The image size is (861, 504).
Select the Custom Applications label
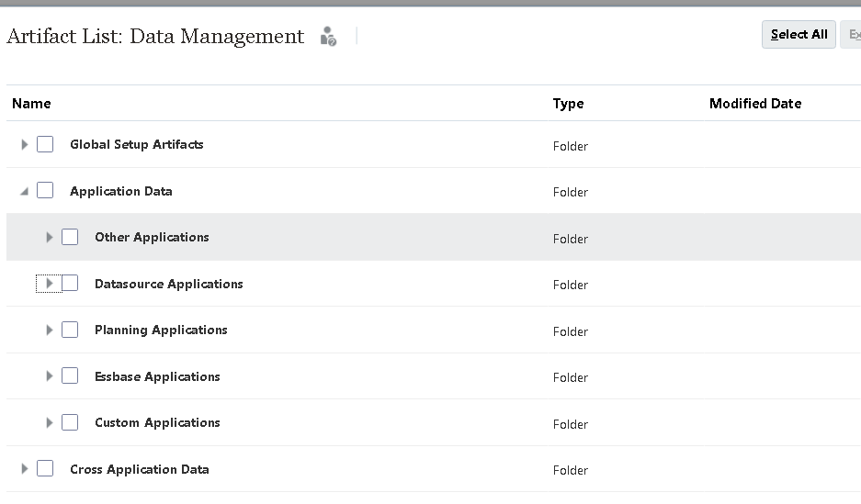click(x=157, y=423)
